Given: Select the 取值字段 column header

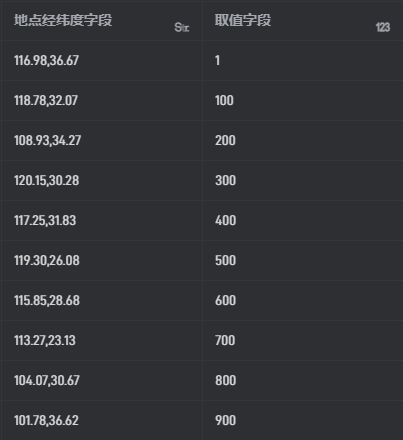Looking at the screenshot, I should (303, 21).
